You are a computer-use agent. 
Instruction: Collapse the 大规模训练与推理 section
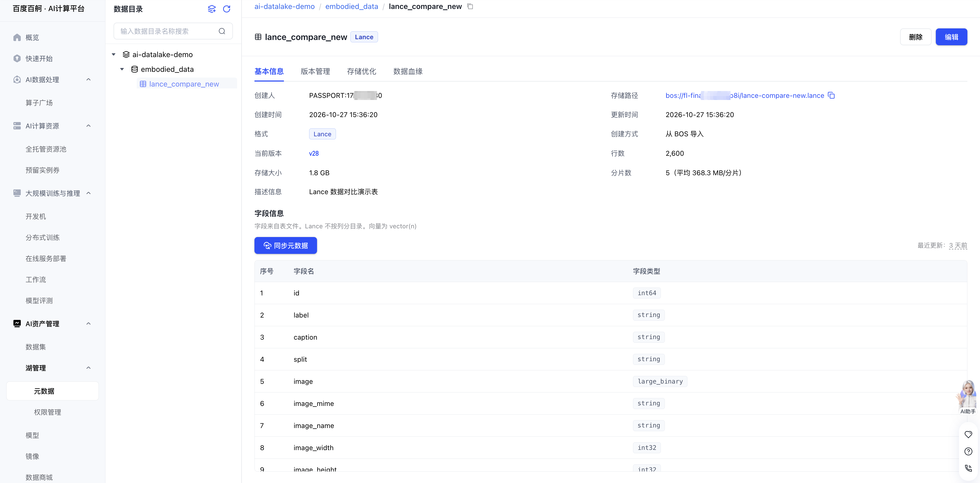88,193
